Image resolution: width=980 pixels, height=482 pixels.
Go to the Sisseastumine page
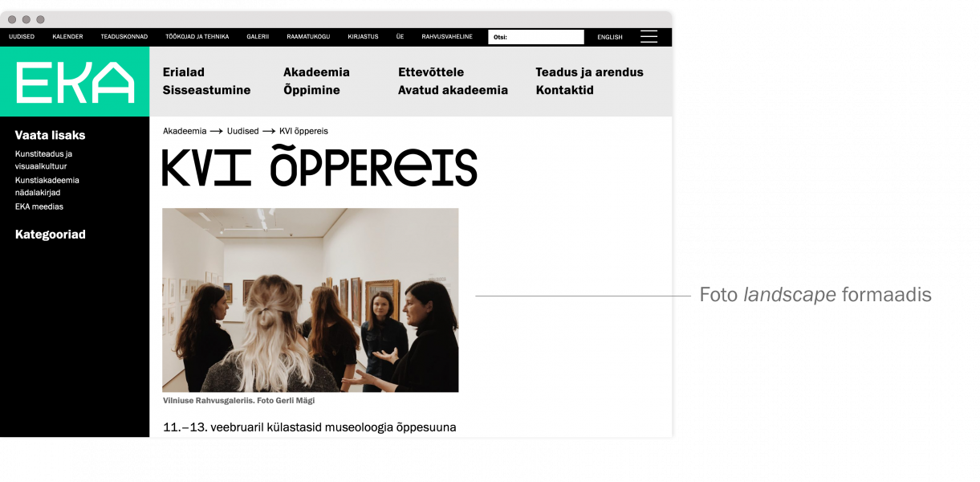pyautogui.click(x=207, y=90)
